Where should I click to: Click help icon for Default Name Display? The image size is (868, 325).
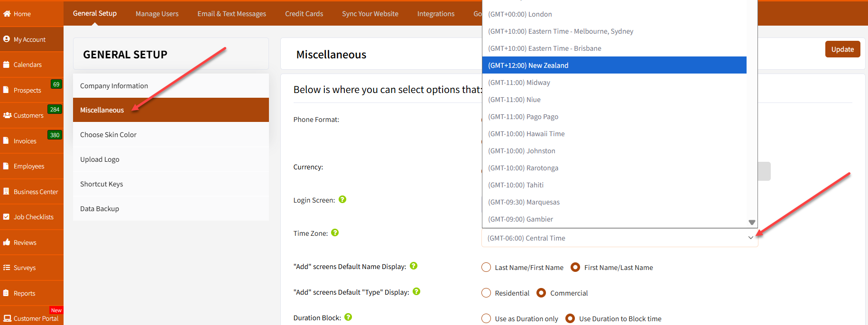coord(414,266)
